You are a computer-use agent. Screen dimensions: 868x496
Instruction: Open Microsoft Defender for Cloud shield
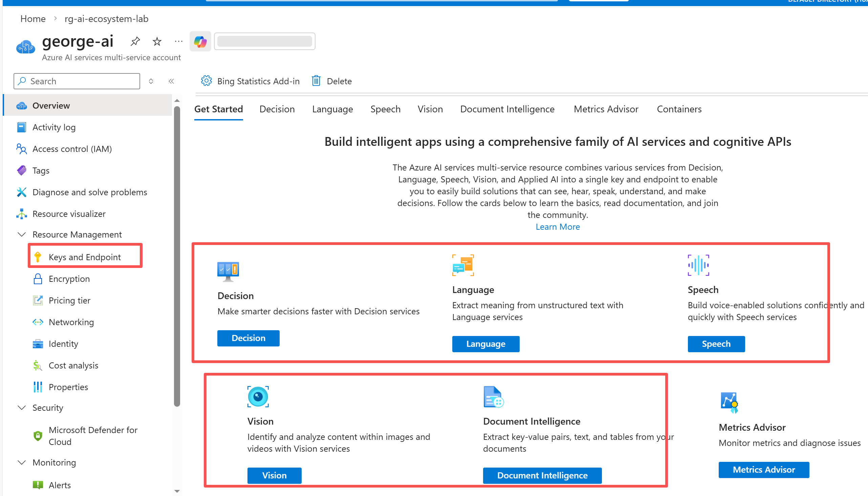(x=38, y=436)
